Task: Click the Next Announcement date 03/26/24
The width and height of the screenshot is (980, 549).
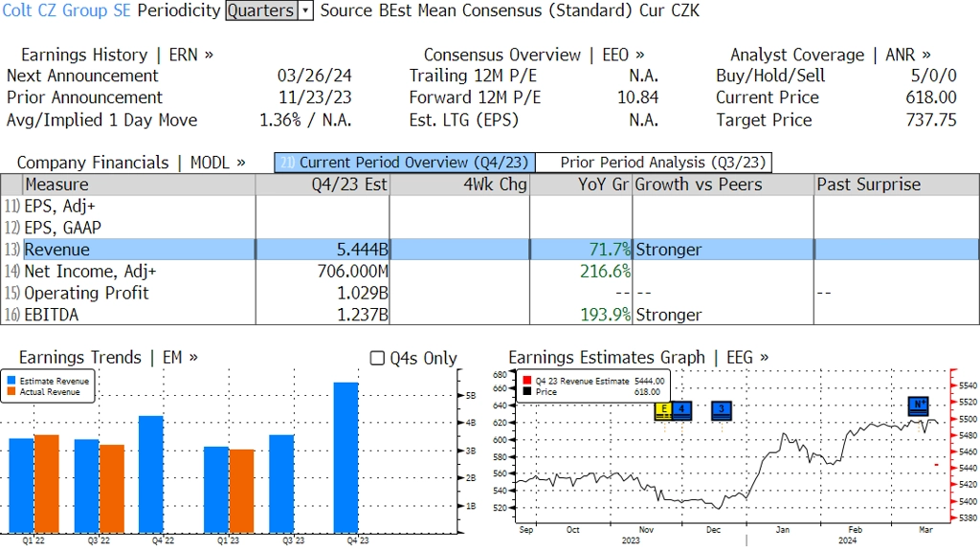Action: click(314, 76)
